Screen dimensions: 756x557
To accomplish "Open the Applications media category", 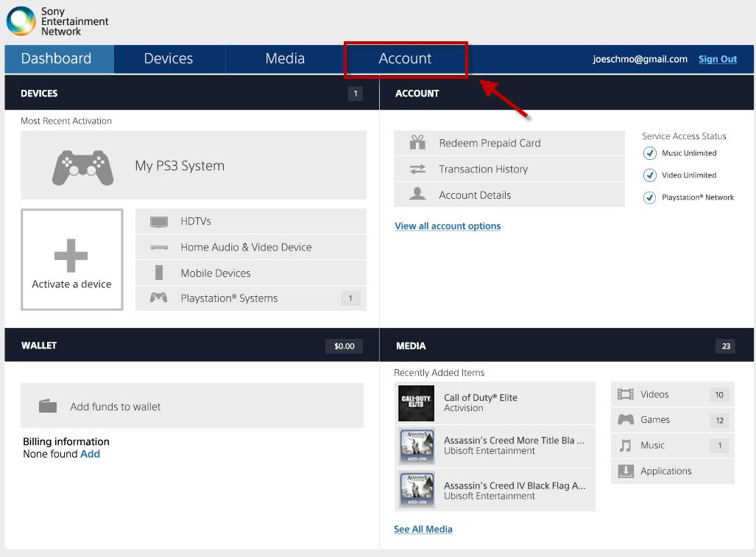I will [673, 471].
